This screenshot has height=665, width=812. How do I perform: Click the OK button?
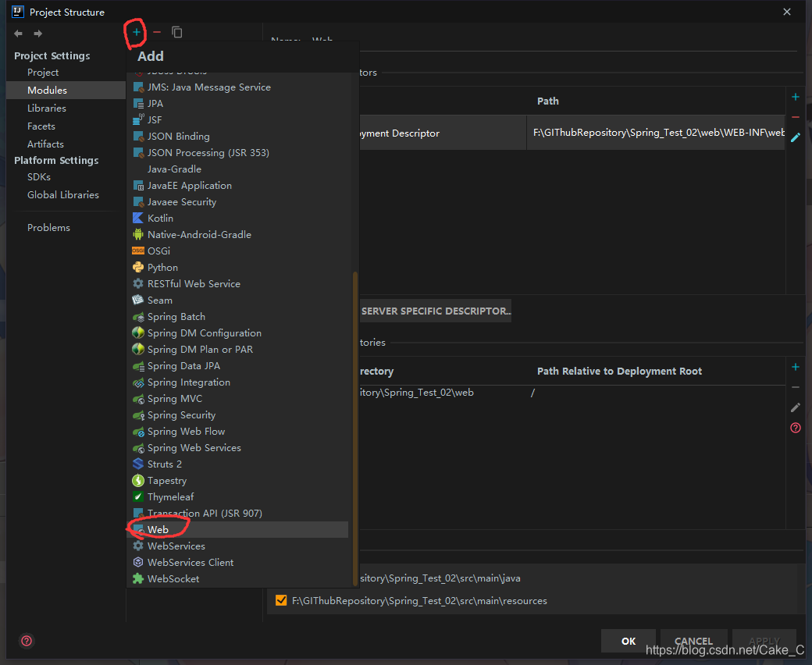(x=629, y=642)
